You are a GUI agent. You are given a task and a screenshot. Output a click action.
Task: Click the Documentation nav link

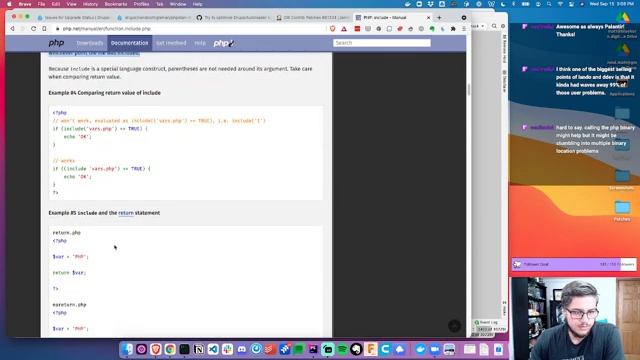129,43
